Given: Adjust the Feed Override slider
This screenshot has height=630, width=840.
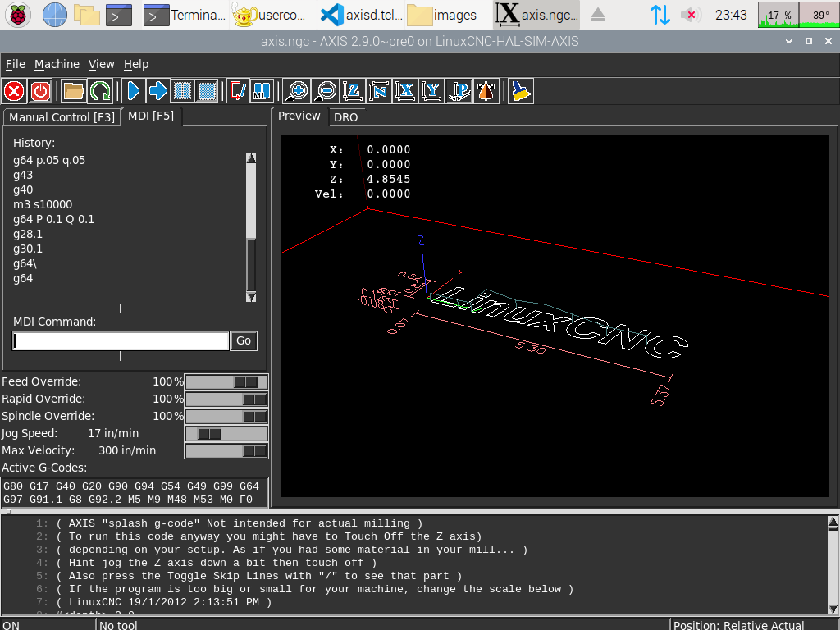Looking at the screenshot, I should 226,382.
